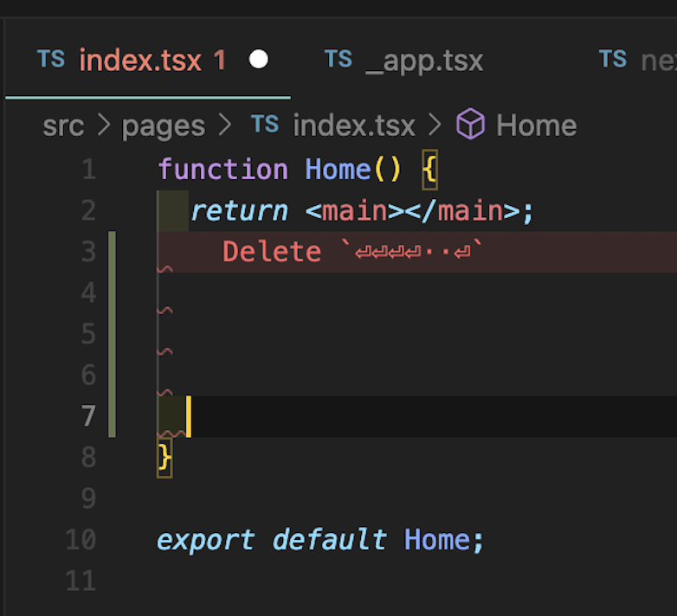Click the src breadcrumb segment
Screen dimensions: 677x616
click(x=63, y=126)
